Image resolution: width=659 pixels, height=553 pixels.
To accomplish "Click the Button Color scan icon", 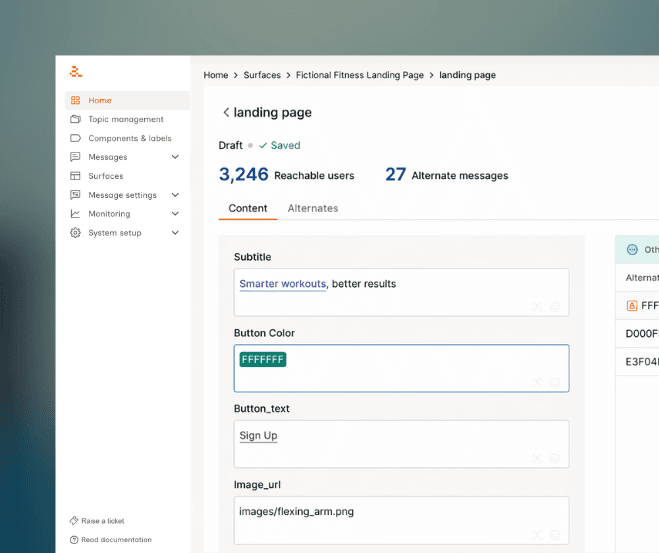I will point(537,382).
